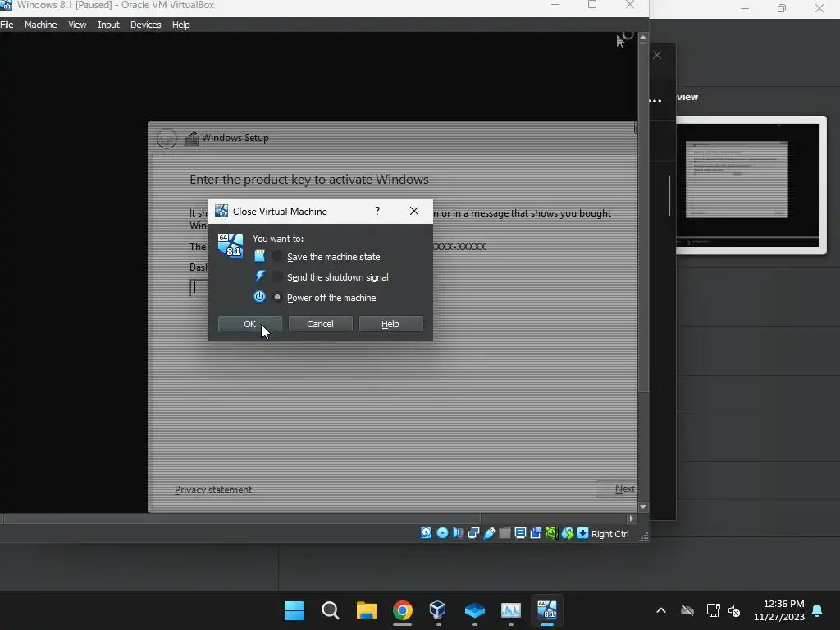
Task: Select Send the shutdown signal radio button
Action: pyautogui.click(x=277, y=277)
